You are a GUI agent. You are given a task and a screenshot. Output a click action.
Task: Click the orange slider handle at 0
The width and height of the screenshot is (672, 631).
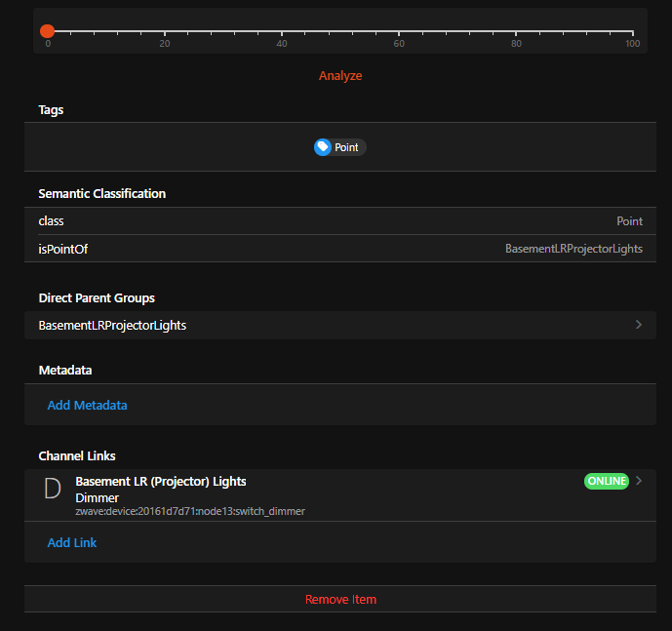pos(47,31)
